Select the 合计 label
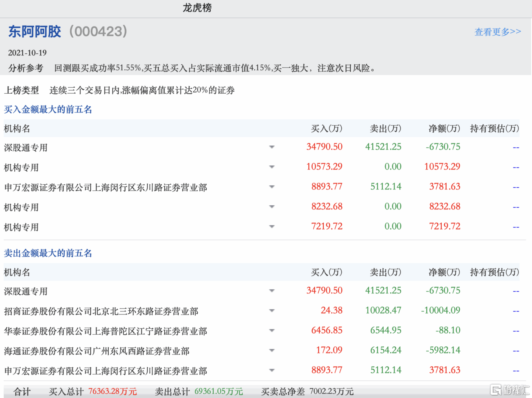Viewport: 532px width, 398px height. click(22, 392)
